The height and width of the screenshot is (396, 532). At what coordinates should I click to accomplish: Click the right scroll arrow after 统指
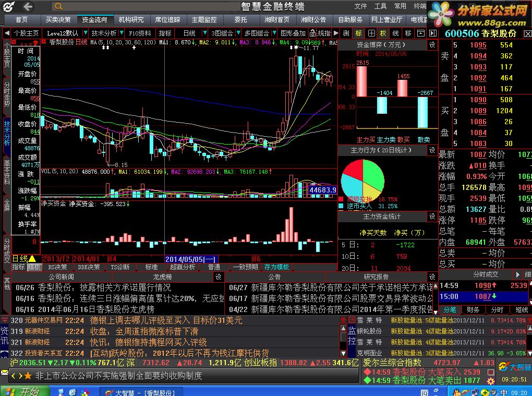pos(336,33)
